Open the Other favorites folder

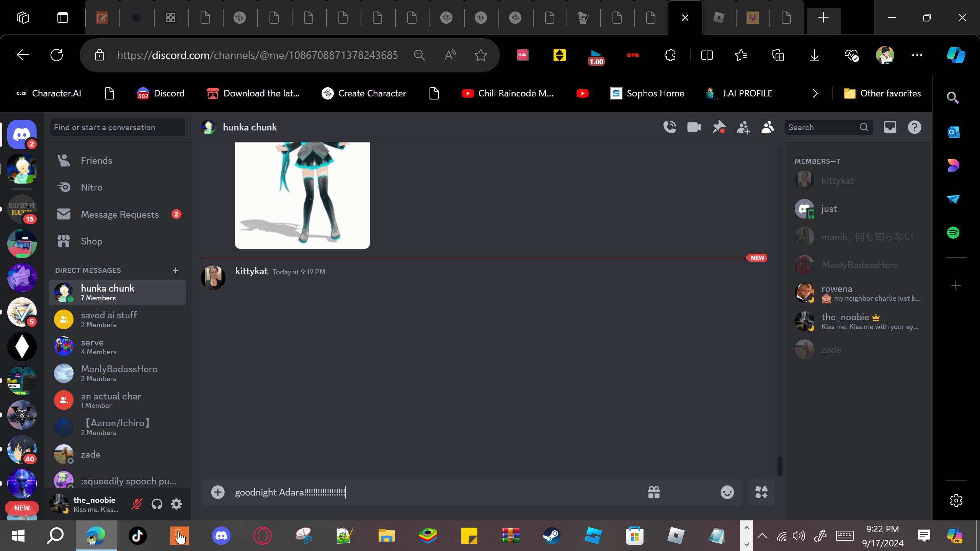(882, 93)
